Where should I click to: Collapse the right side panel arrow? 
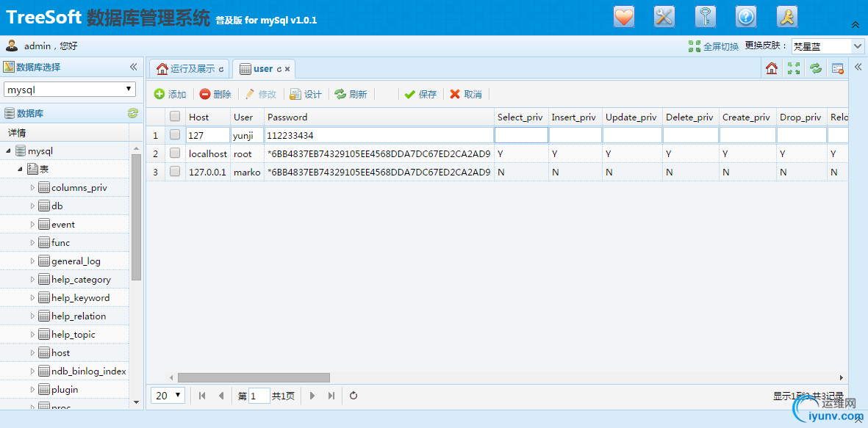pyautogui.click(x=858, y=67)
